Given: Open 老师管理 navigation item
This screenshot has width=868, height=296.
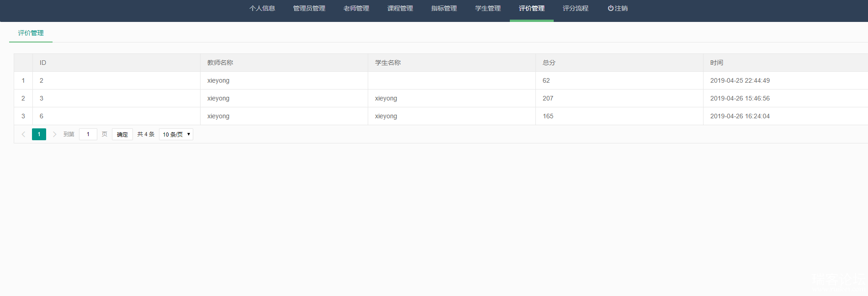Looking at the screenshot, I should coord(356,8).
